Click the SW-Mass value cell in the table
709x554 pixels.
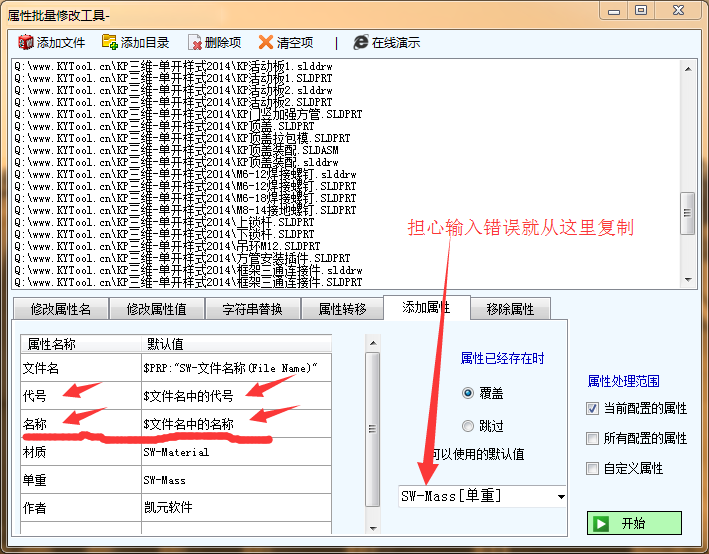pyautogui.click(x=236, y=480)
